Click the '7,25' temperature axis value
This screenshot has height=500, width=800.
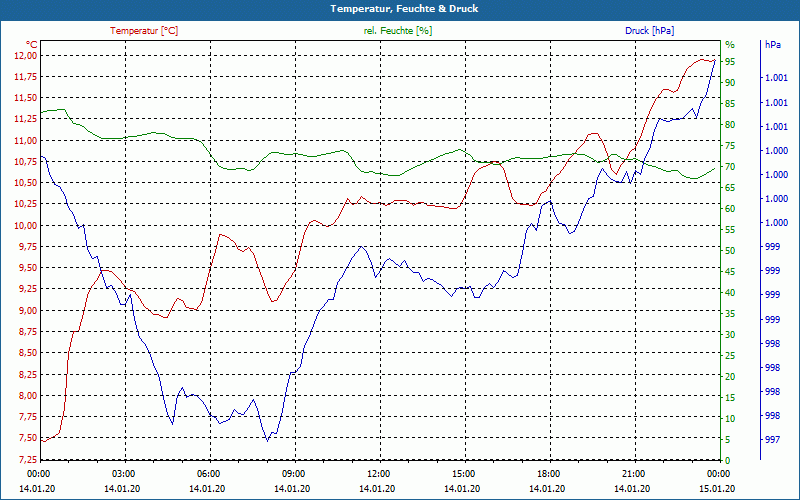click(x=29, y=459)
